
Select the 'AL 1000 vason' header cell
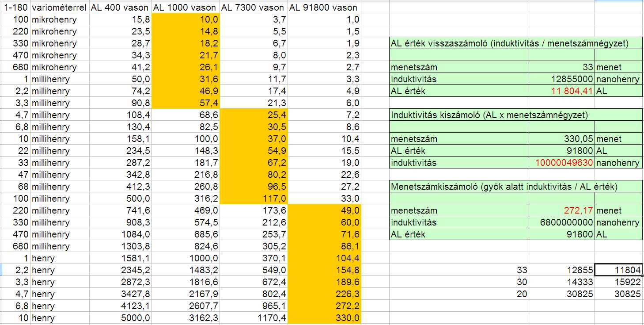[x=186, y=8]
